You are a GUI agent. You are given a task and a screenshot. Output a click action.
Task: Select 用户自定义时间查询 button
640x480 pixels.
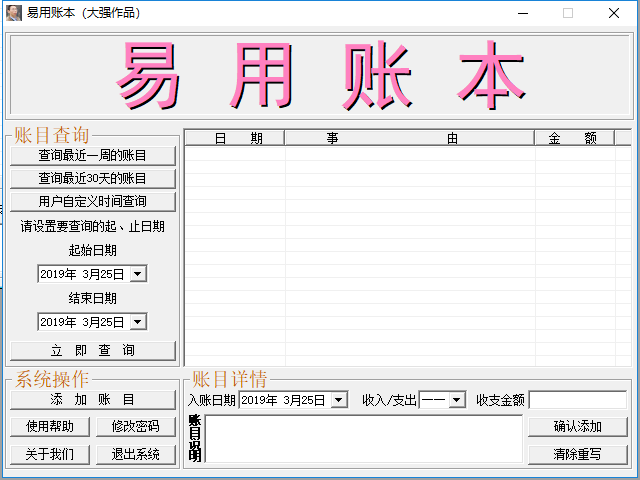(92, 201)
